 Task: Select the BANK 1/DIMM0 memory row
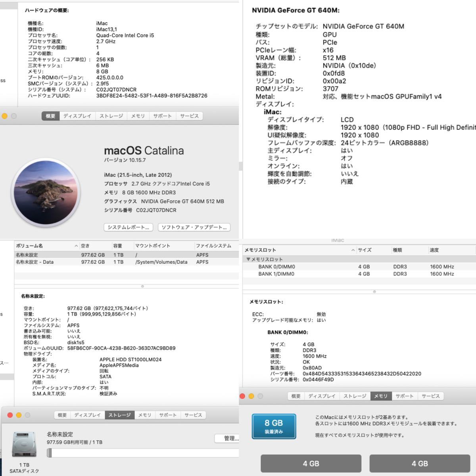[x=359, y=274]
